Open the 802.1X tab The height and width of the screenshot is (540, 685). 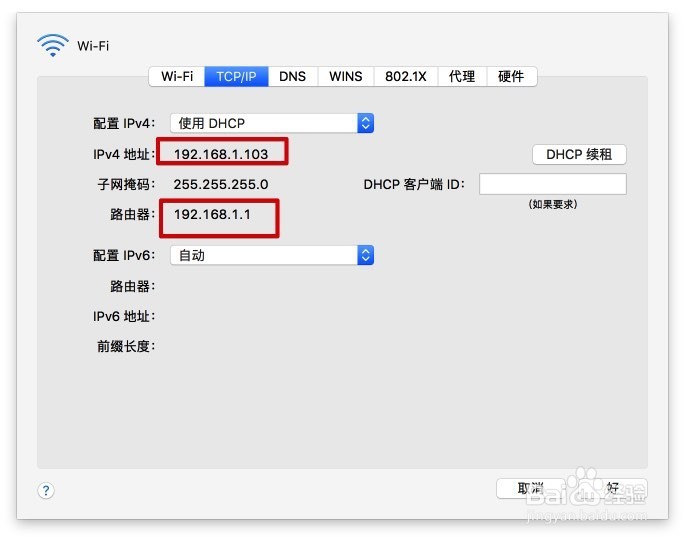(x=405, y=76)
